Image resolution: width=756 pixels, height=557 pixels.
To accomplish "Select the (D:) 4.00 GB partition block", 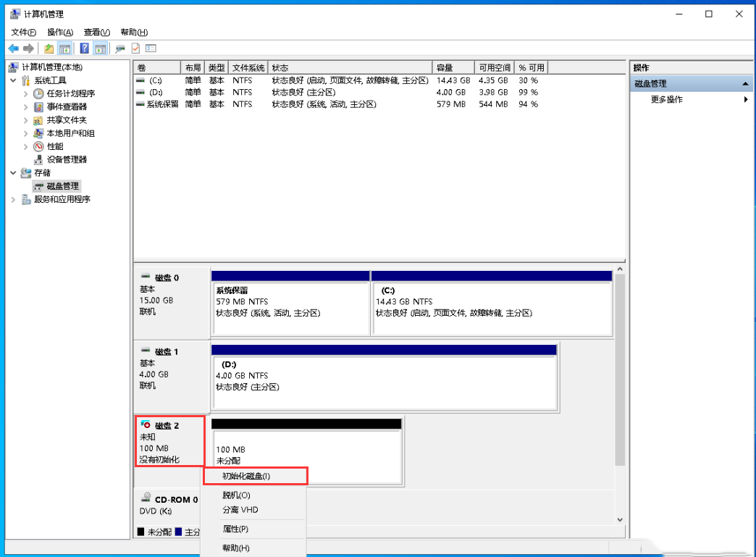I will tap(385, 377).
